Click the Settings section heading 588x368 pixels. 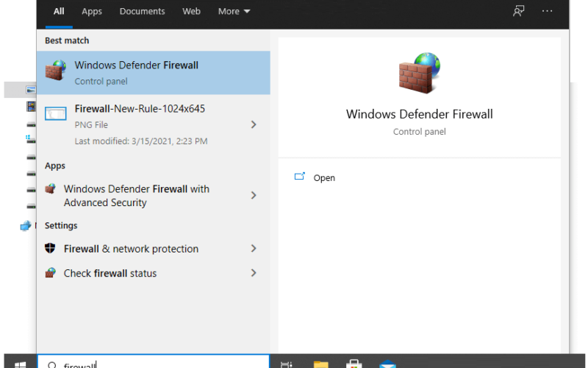pos(61,226)
